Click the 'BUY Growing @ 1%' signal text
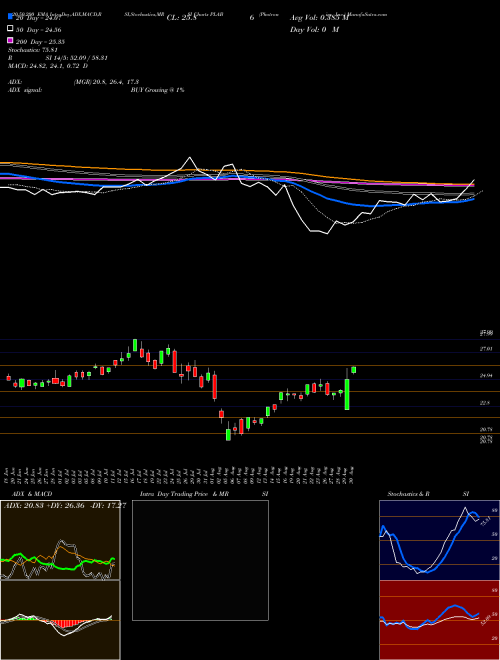This screenshot has height=660, width=500. coord(157,90)
